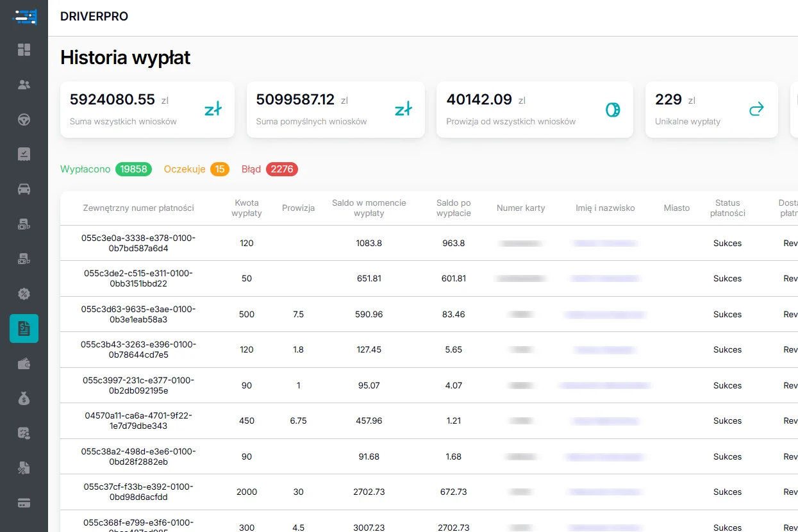Click the 2000 payout amount cell
Screen dimensions: 798x532
click(x=247, y=492)
